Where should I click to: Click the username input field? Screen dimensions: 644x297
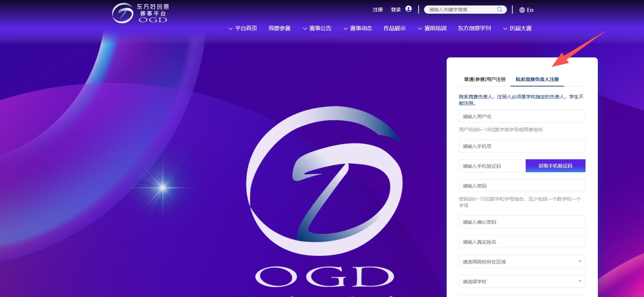coord(522,116)
